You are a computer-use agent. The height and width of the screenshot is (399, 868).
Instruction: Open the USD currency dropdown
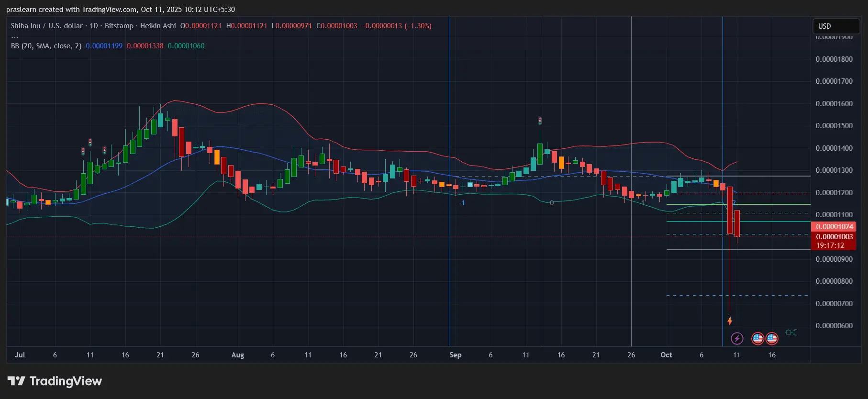835,26
